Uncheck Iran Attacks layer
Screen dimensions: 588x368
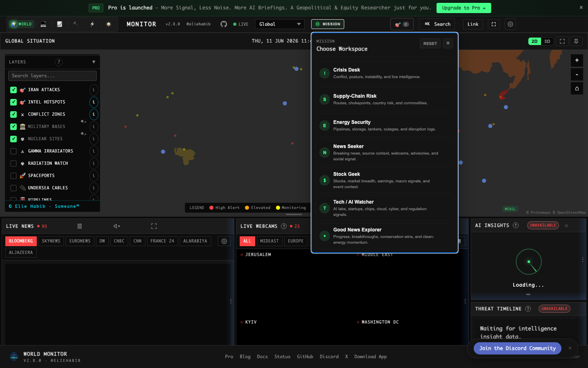pos(13,90)
